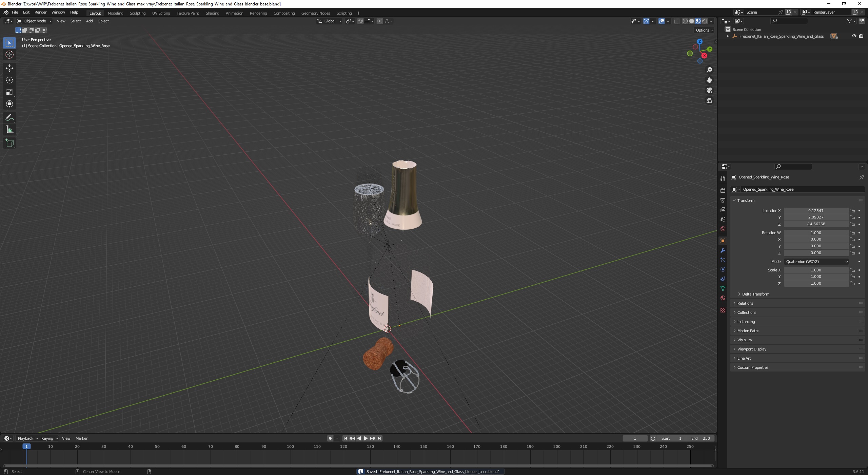Image resolution: width=868 pixels, height=475 pixels.
Task: Expand the Delta Transform panel
Action: (x=755, y=294)
